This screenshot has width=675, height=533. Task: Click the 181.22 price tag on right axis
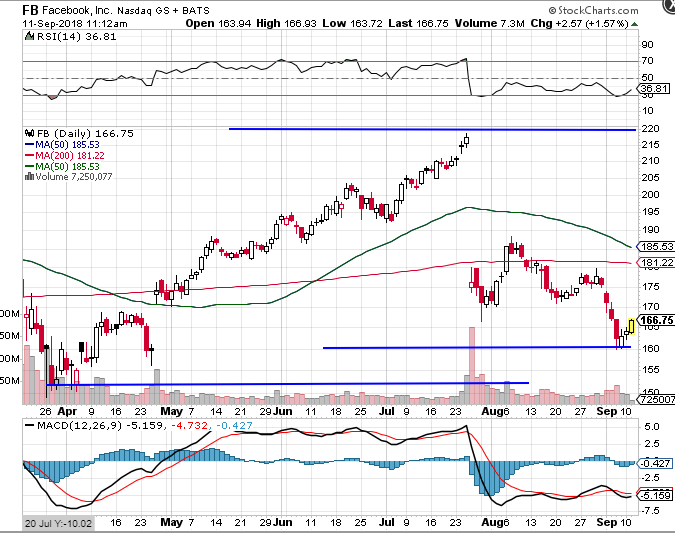pos(655,262)
